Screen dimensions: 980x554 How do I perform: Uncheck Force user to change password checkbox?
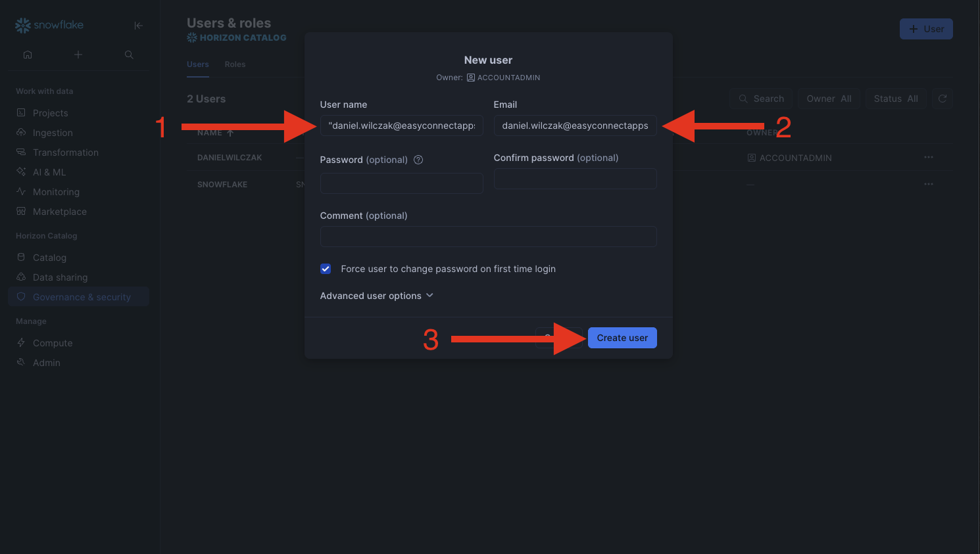(x=326, y=269)
